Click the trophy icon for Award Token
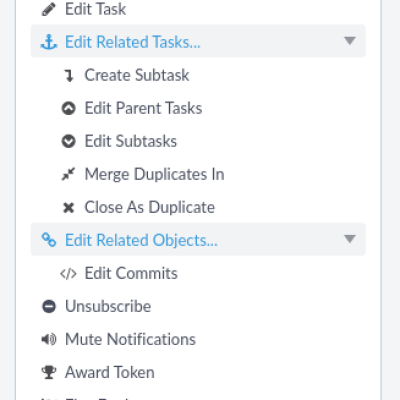Viewport: 400px width, 400px height. [x=49, y=372]
